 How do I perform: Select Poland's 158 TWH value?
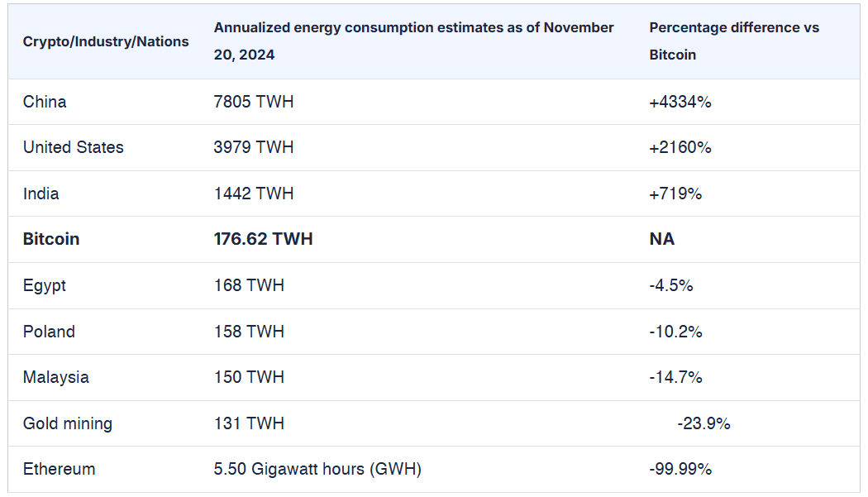[249, 332]
